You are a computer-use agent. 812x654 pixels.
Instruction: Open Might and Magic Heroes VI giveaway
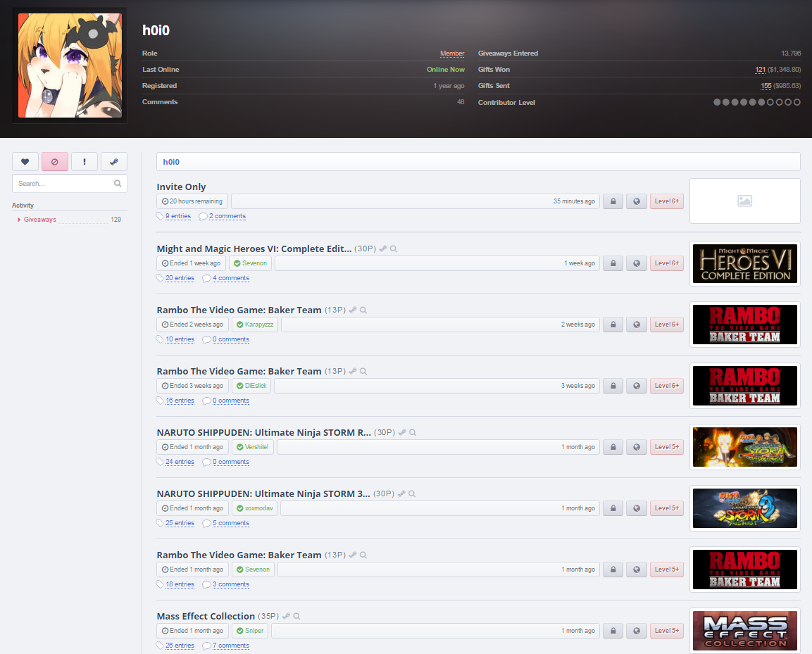[254, 249]
